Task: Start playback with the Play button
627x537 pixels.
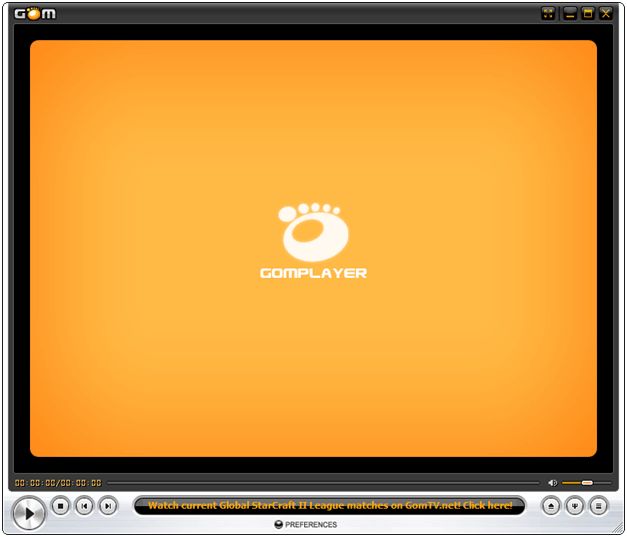Action: (30, 513)
